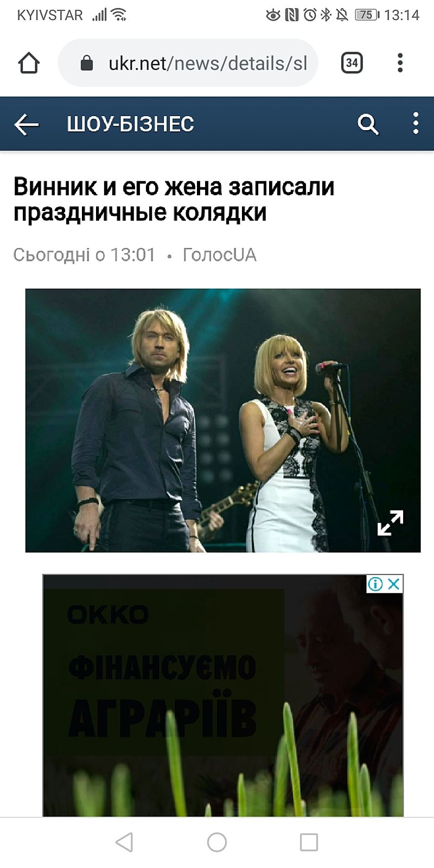Tap the browser home icon
Image resolution: width=434 pixels, height=868 pixels.
coord(29,63)
